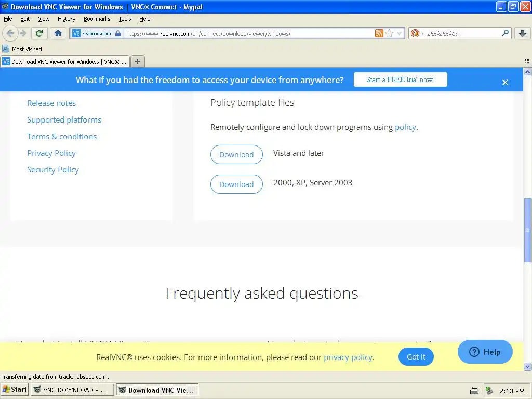Open the View menu
Screen dimensions: 532x399
[44, 19]
